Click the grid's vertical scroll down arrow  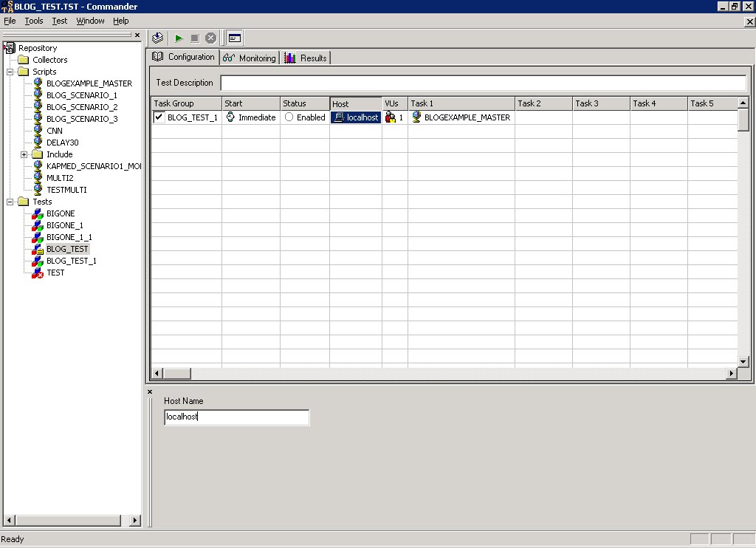tap(743, 361)
